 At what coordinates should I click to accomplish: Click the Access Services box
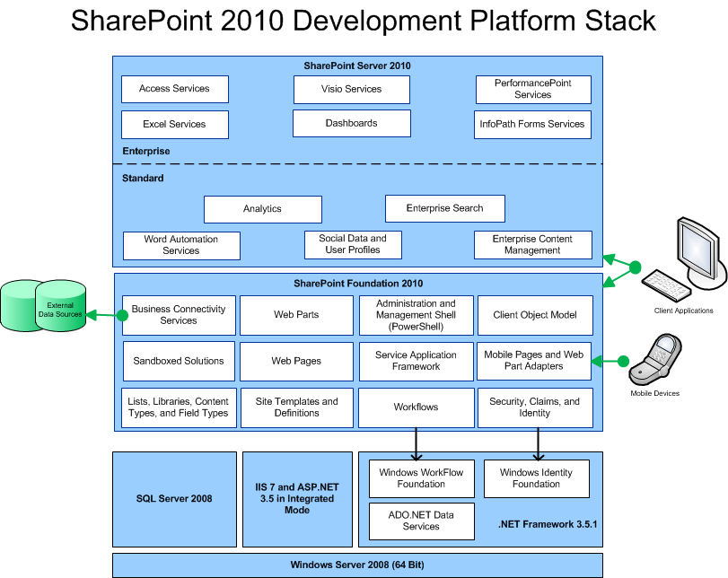point(174,89)
